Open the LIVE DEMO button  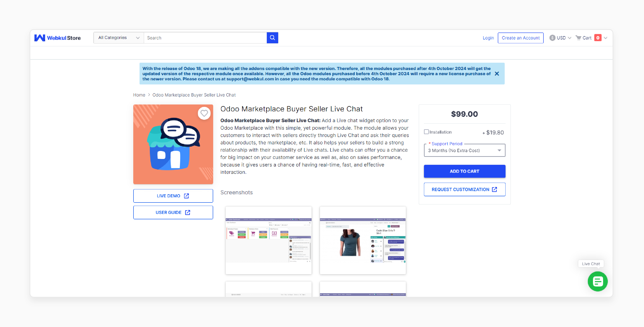pyautogui.click(x=173, y=196)
